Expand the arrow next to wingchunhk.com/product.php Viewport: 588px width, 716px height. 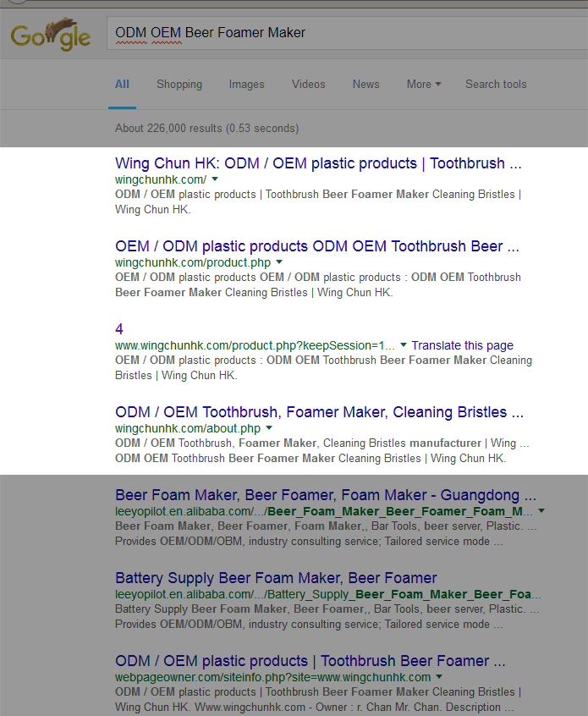279,262
